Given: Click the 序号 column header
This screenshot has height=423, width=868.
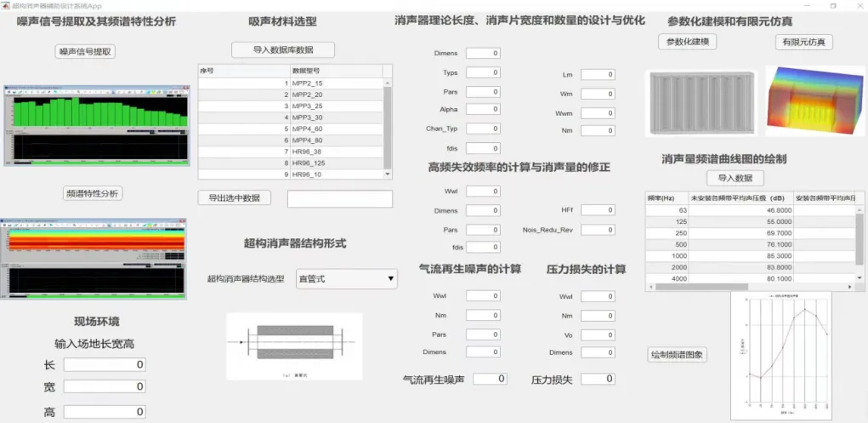Looking at the screenshot, I should tap(244, 71).
